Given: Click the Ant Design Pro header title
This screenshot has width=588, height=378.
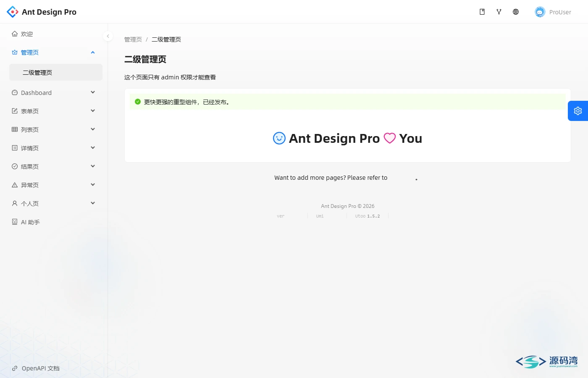Looking at the screenshot, I should pyautogui.click(x=49, y=12).
